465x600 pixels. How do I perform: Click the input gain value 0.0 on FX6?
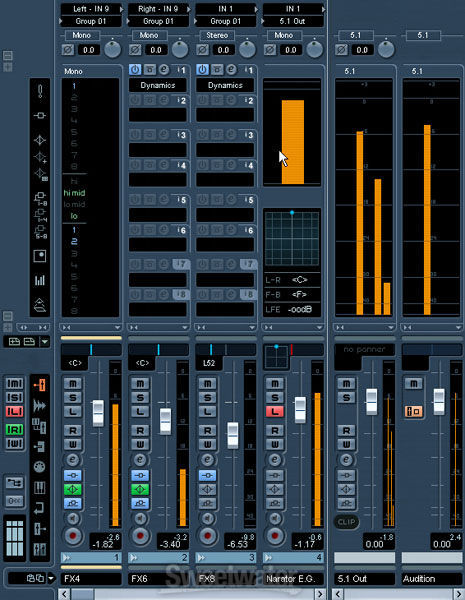point(156,50)
